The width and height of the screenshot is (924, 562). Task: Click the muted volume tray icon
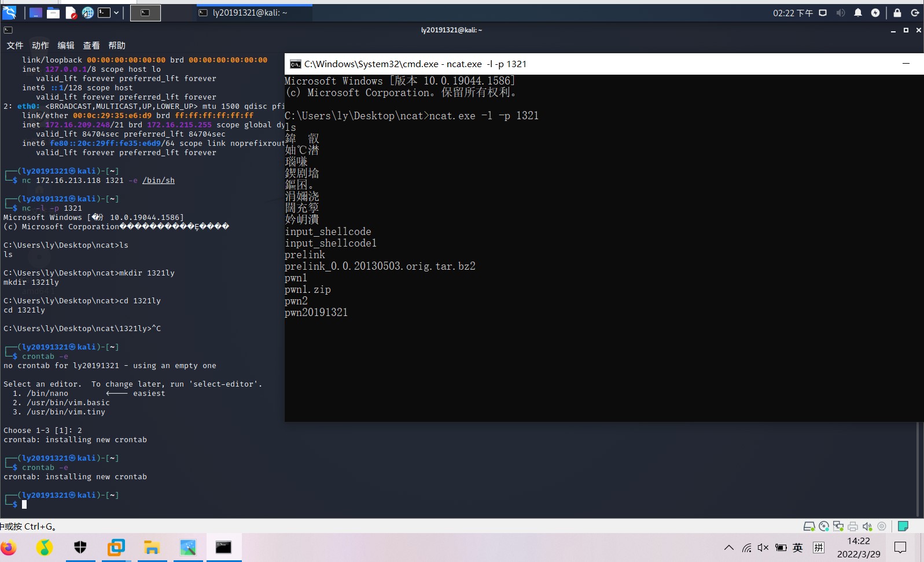point(764,548)
